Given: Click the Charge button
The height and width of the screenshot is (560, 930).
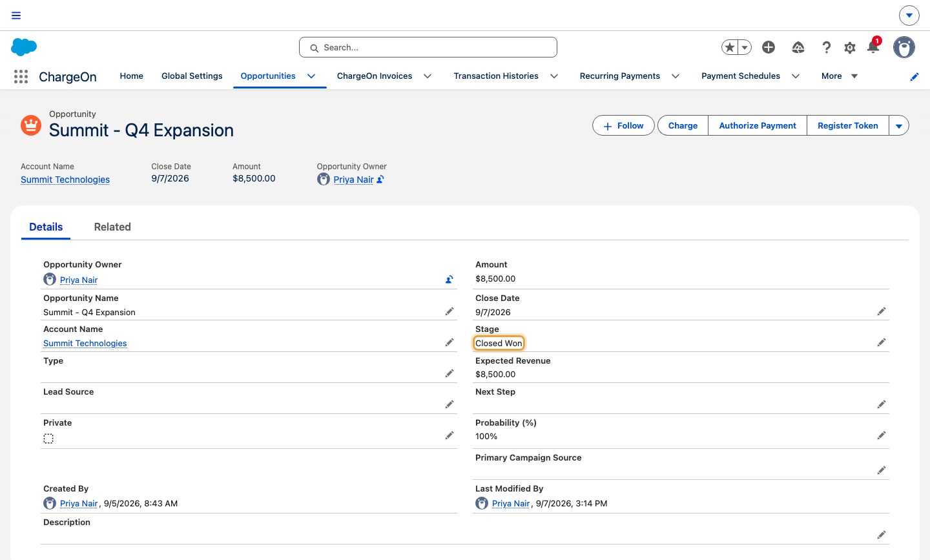Looking at the screenshot, I should pos(683,126).
